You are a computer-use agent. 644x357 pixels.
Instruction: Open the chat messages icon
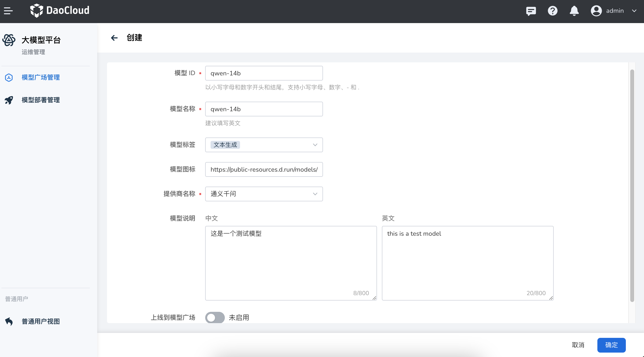tap(531, 11)
